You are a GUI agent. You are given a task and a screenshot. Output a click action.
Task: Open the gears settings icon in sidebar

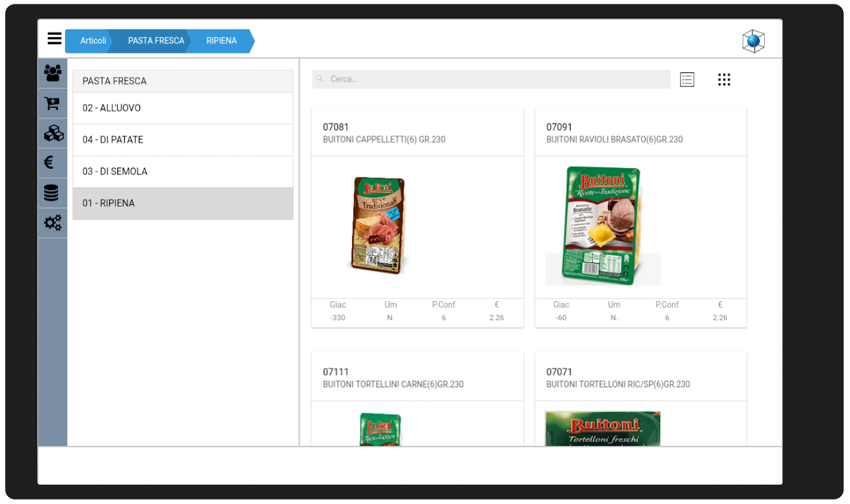53,222
